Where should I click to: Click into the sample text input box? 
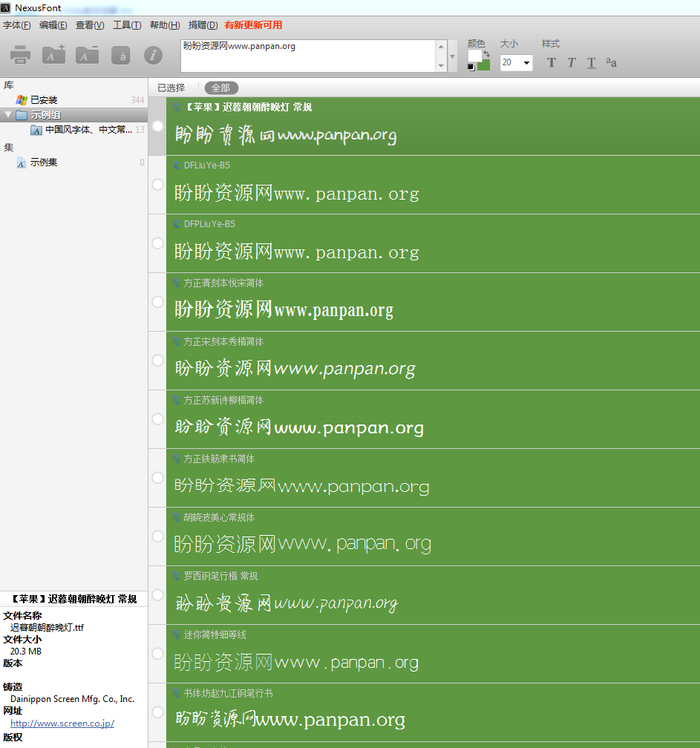(308, 56)
